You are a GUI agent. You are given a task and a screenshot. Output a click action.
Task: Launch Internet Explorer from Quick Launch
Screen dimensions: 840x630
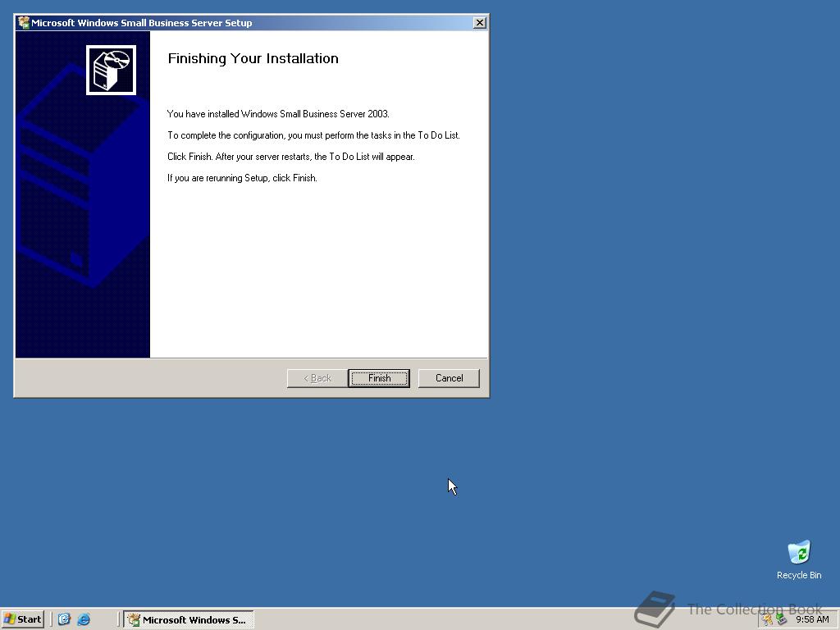(84, 619)
